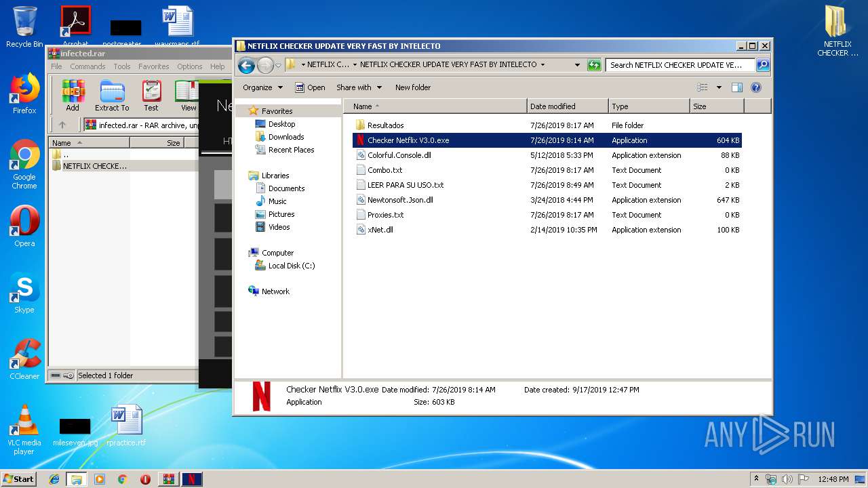Open Organize dropdown menu

pyautogui.click(x=262, y=87)
